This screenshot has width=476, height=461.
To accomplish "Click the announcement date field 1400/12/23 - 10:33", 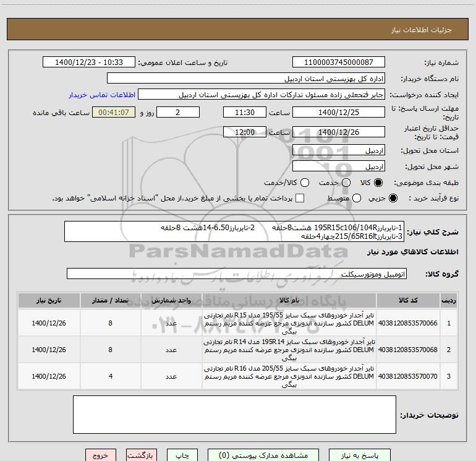I will point(89,62).
